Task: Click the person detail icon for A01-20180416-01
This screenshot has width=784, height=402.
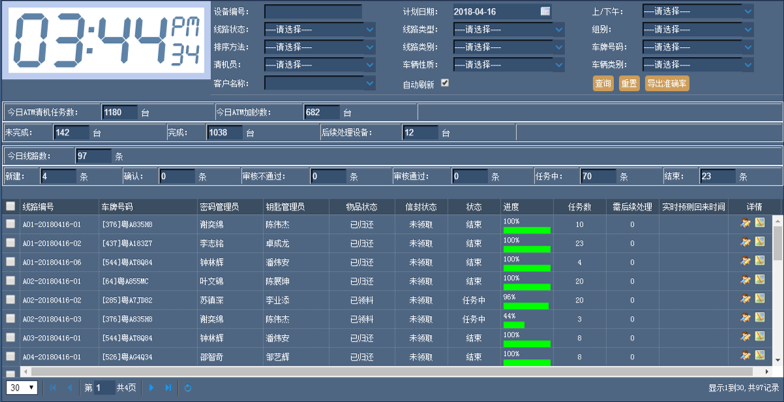Action: click(x=745, y=224)
